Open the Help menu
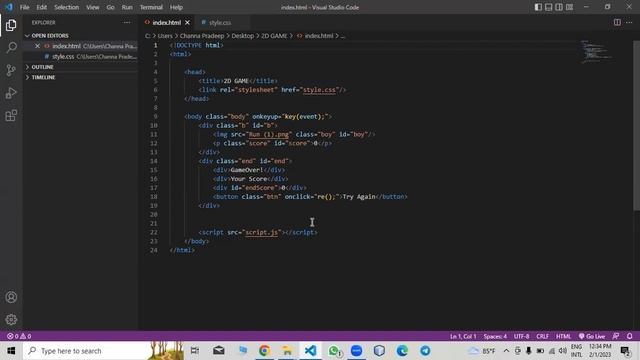 coord(176,7)
